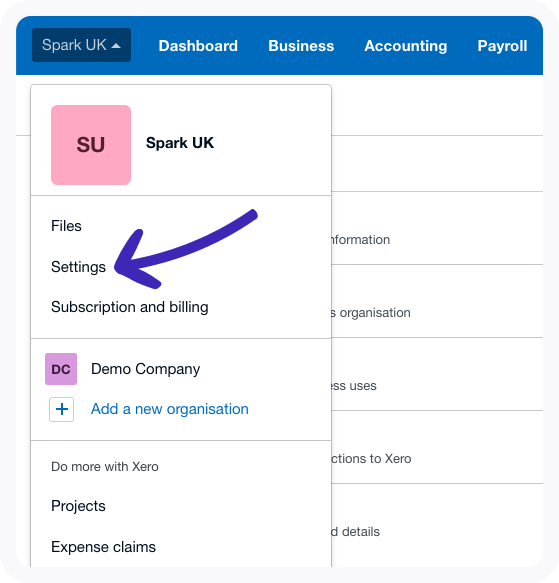This screenshot has height=583, width=559.
Task: Click the DC Demo Company avatar
Action: coord(61,369)
